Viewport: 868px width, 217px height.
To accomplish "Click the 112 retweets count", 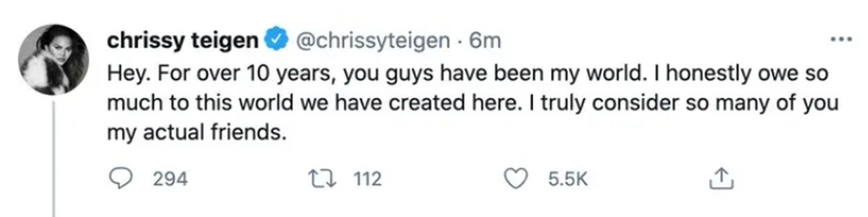I will (368, 179).
